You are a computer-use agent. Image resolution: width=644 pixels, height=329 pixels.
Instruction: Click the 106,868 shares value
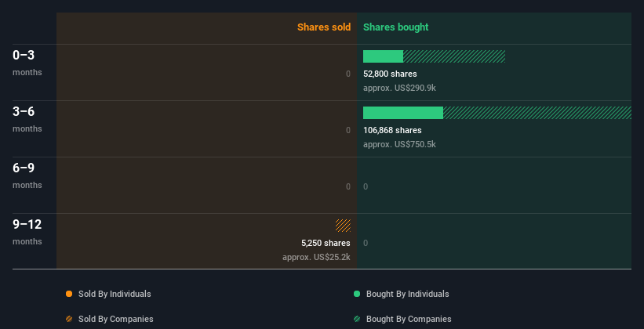coord(392,131)
